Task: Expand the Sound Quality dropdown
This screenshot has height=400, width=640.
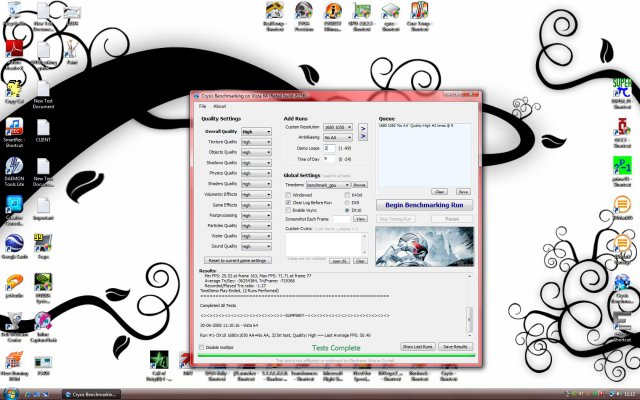Action: tap(256, 247)
